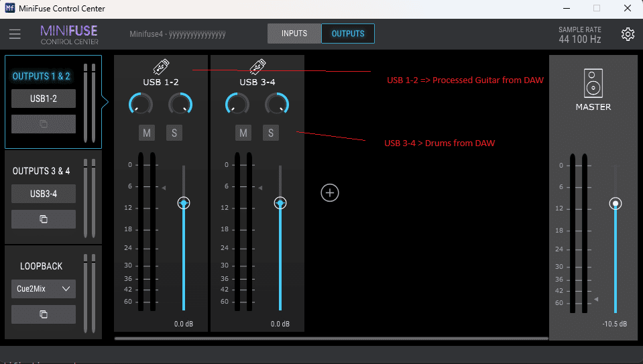Close the MiniFuse Control Center window

tap(628, 8)
